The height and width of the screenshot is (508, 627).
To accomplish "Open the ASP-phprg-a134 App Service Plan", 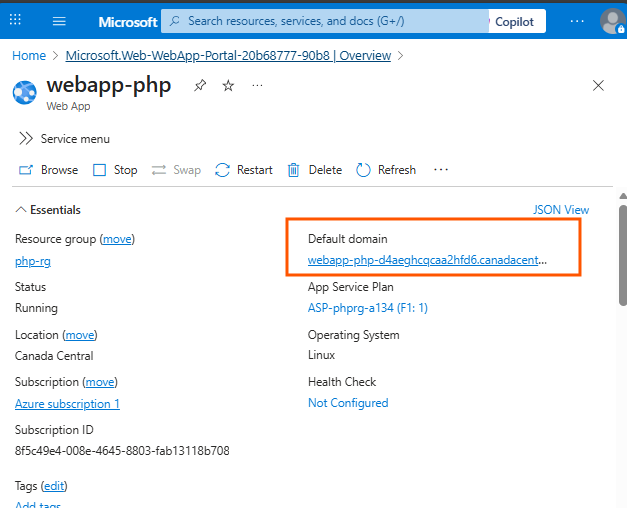I will point(367,308).
